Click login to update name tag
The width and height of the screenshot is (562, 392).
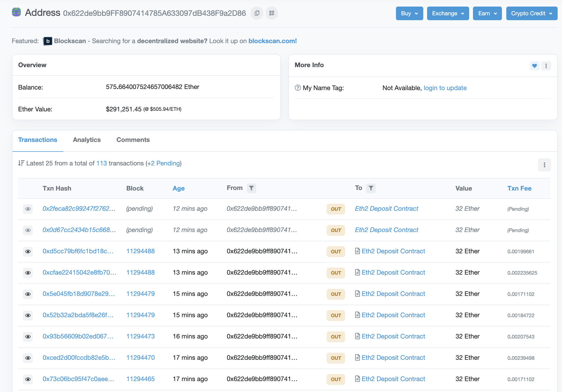point(445,88)
